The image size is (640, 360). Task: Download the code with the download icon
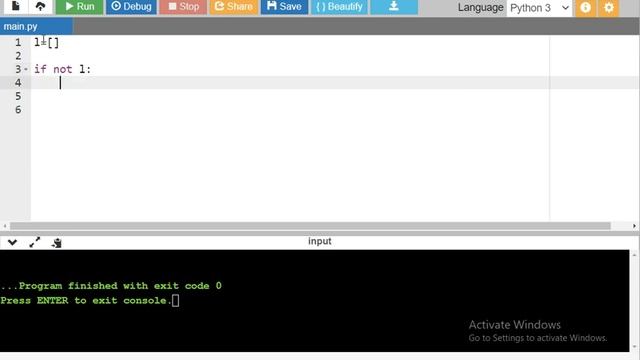click(x=394, y=7)
